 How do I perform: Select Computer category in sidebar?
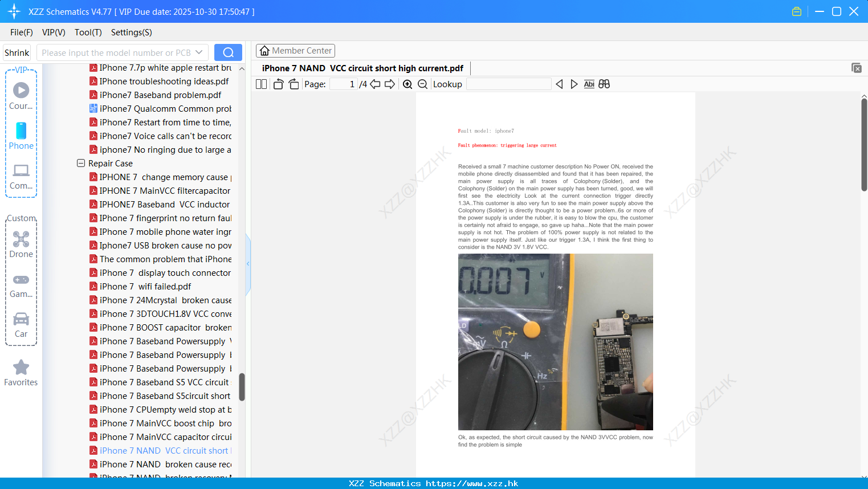(21, 176)
